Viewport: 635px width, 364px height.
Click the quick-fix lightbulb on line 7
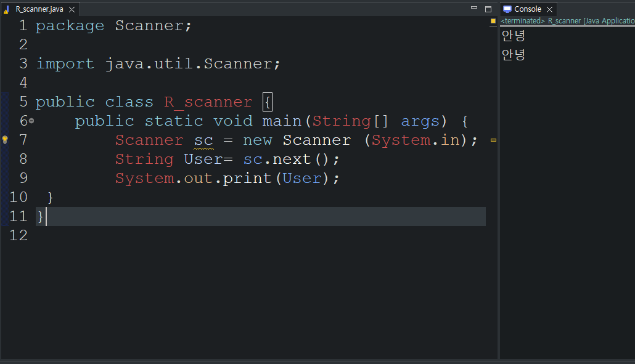5,140
